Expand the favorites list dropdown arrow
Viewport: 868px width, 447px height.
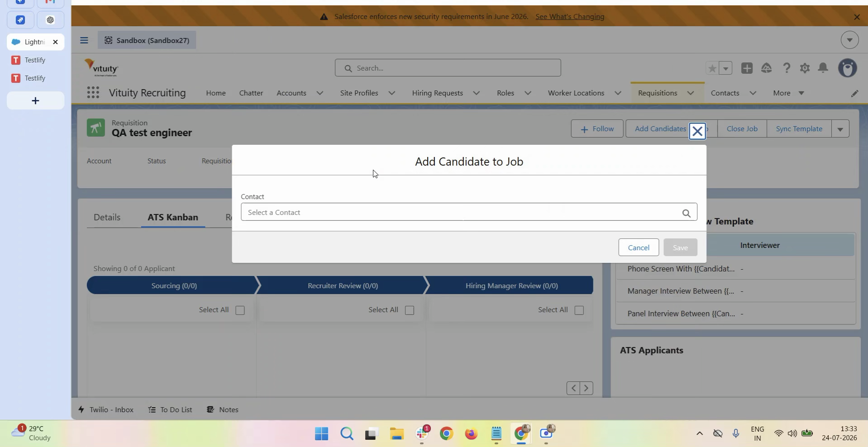pos(725,68)
